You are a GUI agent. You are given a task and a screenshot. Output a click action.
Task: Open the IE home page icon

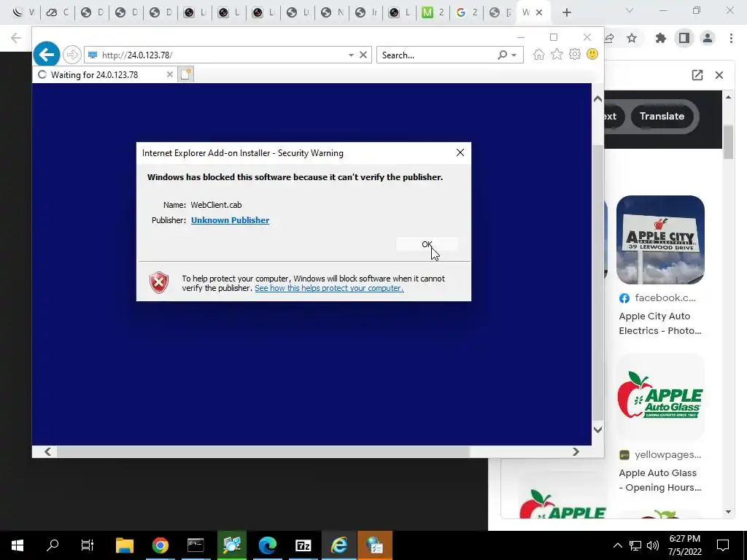(539, 54)
